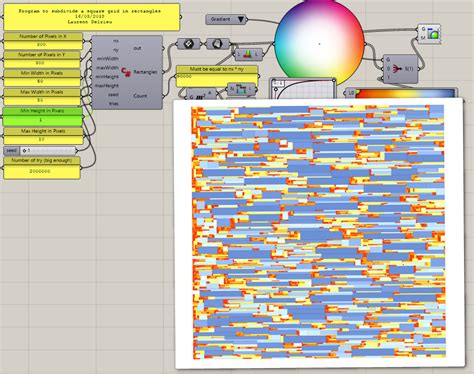474x374 pixels.
Task: Select the orange-to-blue gradient bar
Action: [405, 94]
